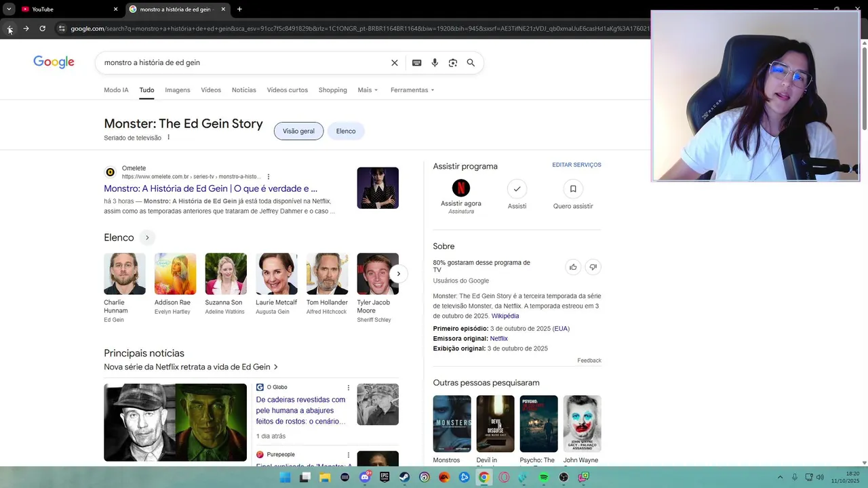Screen dimensions: 868x488
Task: Open Omelete result Monstro: A História de Ed Gein
Action: [210, 188]
